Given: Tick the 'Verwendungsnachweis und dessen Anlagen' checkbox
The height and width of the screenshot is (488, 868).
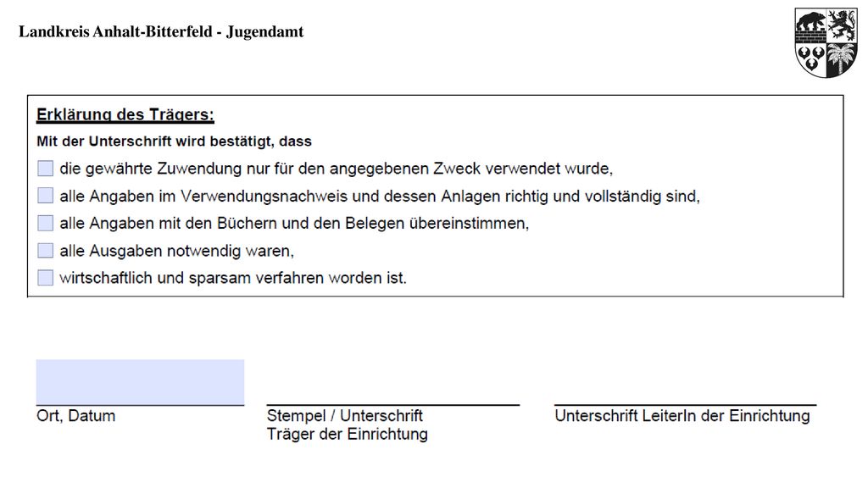Looking at the screenshot, I should 46,196.
